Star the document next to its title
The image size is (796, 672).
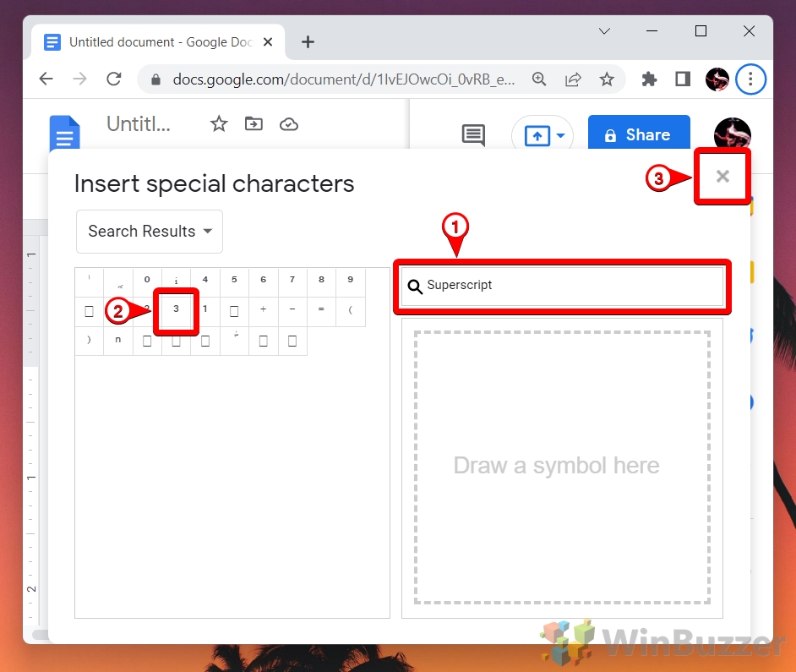tap(219, 123)
